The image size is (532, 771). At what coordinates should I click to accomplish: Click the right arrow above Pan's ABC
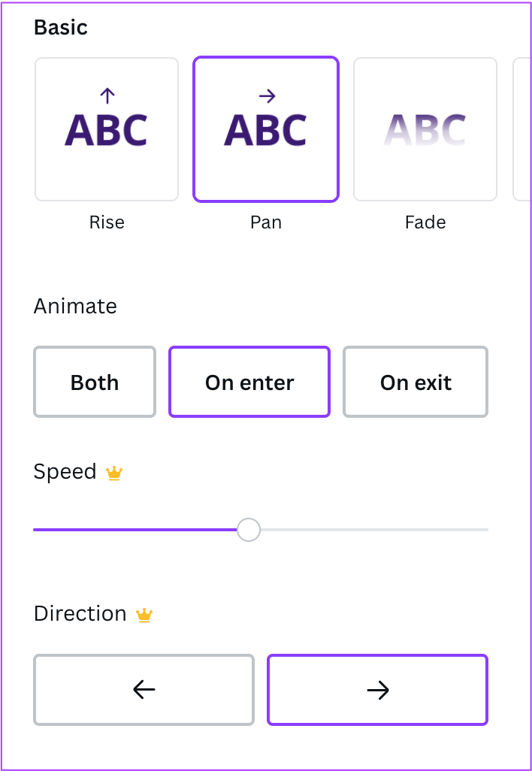click(x=267, y=95)
